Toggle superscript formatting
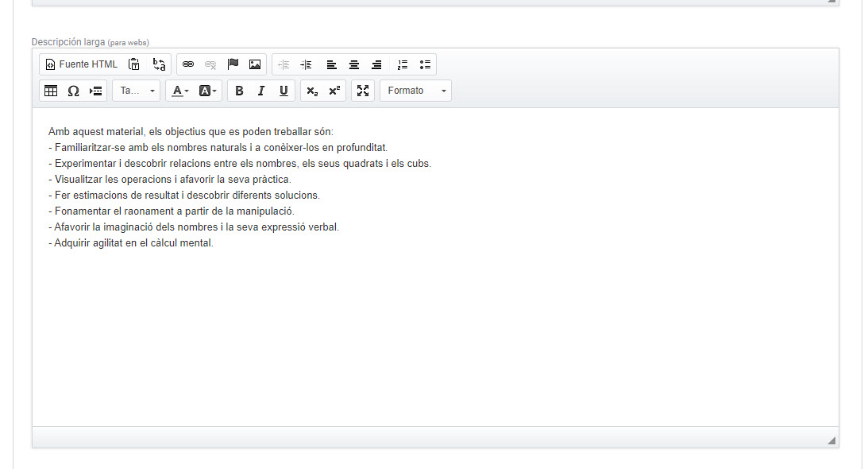868x469 pixels. [334, 91]
